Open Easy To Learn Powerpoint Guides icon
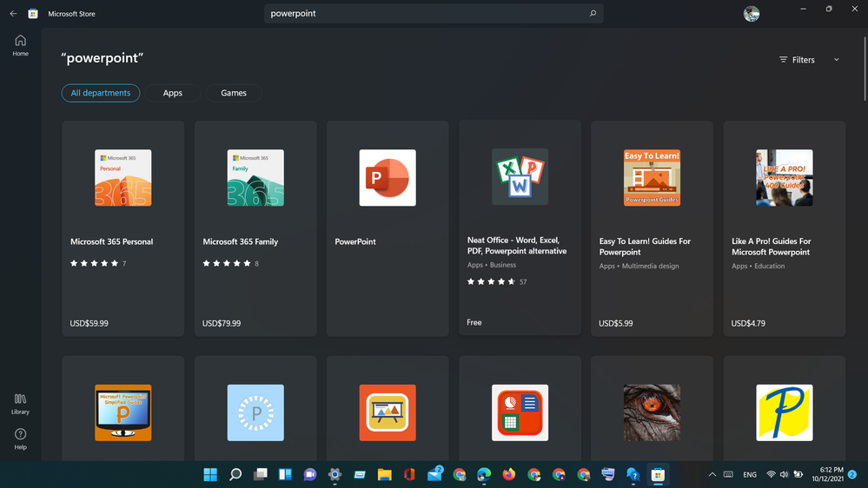 point(653,178)
